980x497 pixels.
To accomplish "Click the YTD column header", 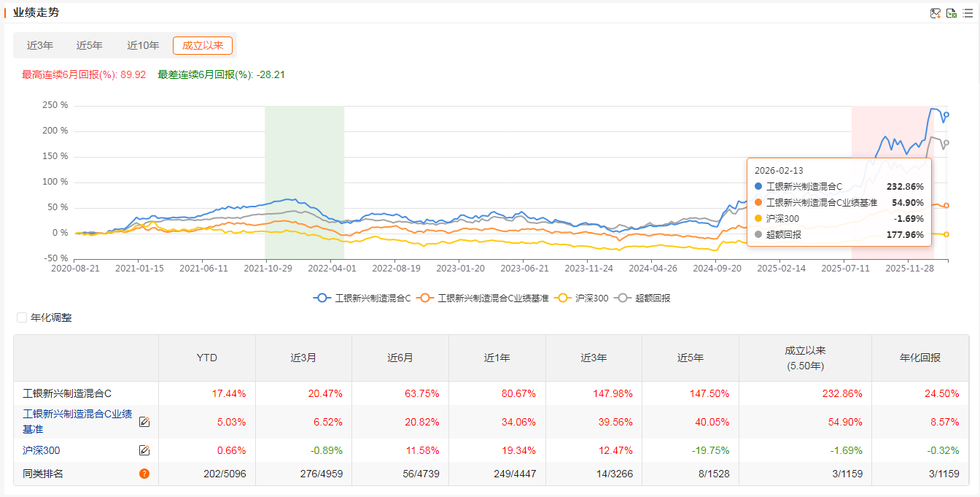I will click(207, 358).
